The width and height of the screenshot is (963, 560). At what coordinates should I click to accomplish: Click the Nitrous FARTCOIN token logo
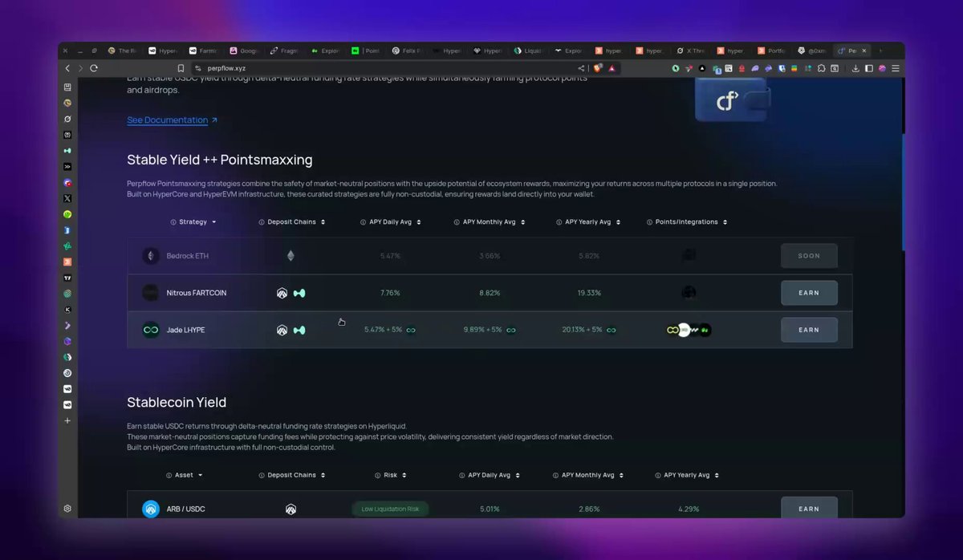click(151, 293)
